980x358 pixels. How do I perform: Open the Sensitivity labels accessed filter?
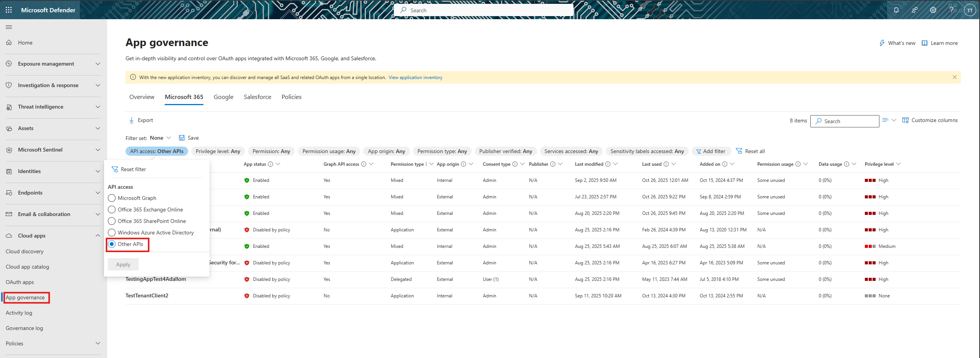(647, 151)
